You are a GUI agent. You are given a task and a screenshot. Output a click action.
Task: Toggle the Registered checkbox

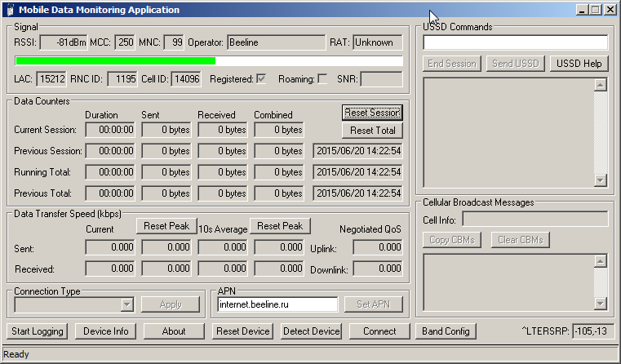click(x=261, y=79)
